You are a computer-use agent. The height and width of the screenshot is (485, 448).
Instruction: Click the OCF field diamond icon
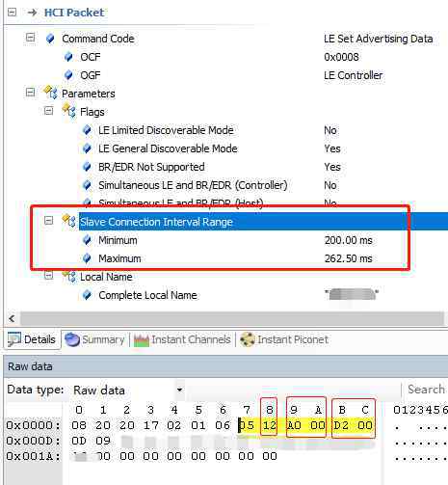pyautogui.click(x=68, y=57)
